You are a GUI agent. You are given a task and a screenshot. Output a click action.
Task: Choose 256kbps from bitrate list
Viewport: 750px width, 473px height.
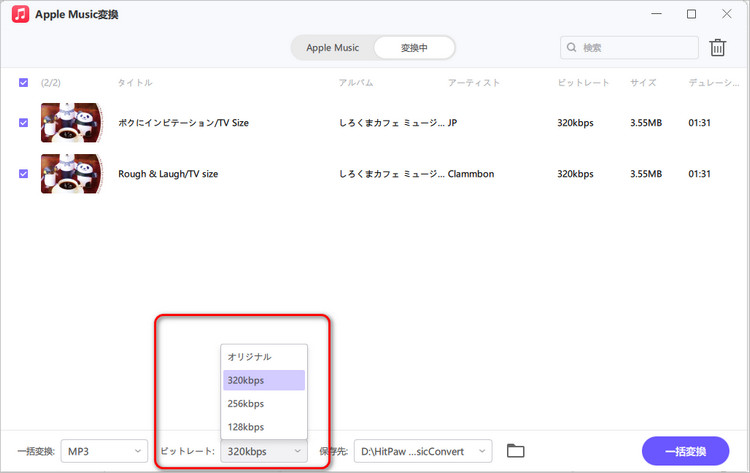pyautogui.click(x=264, y=404)
